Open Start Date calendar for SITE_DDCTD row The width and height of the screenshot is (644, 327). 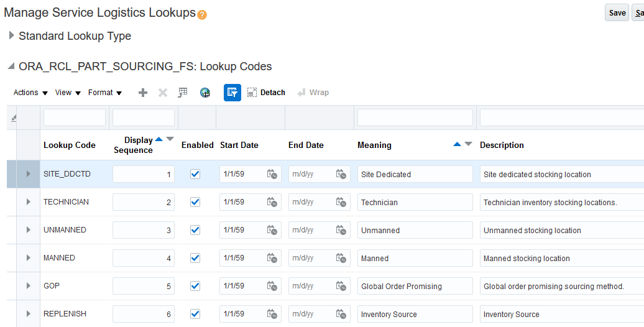[x=272, y=175]
